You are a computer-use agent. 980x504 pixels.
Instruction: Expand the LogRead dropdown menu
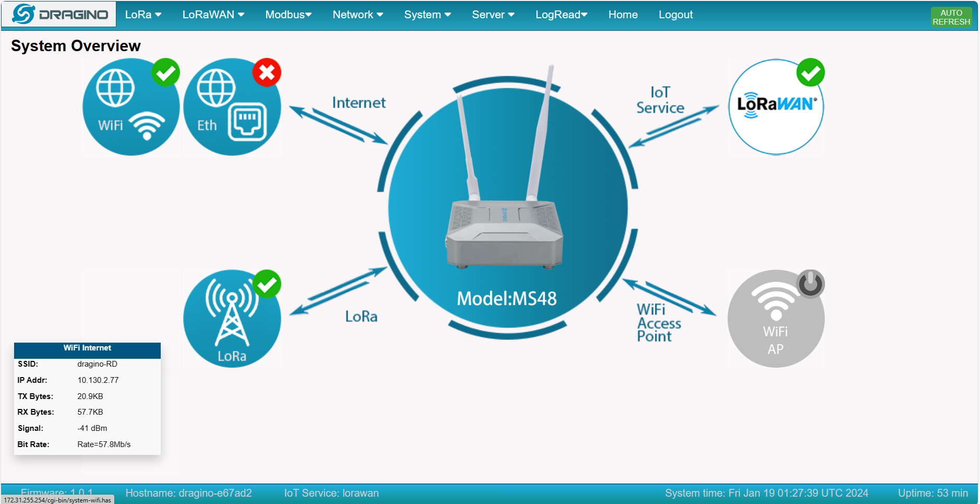point(561,15)
